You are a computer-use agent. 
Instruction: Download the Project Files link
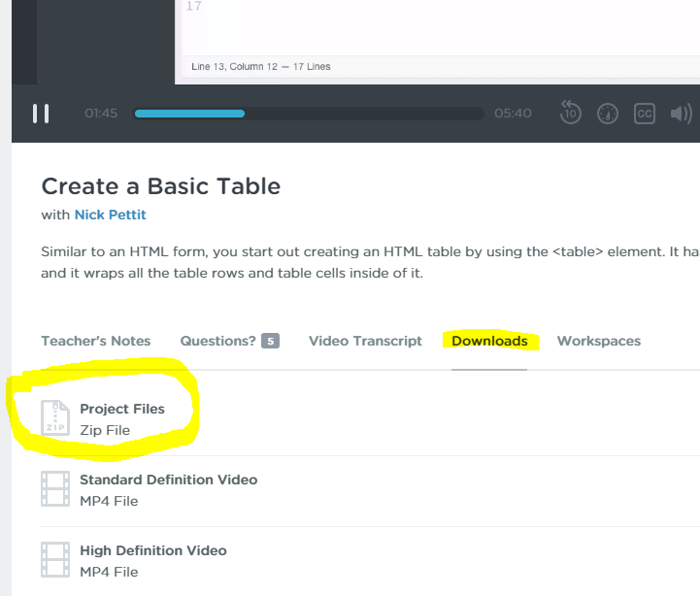pos(122,409)
